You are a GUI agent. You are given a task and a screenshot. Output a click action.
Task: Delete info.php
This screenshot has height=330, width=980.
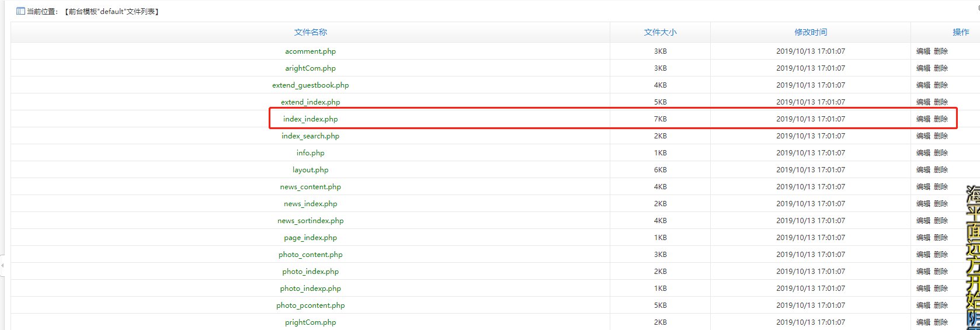[x=940, y=153]
